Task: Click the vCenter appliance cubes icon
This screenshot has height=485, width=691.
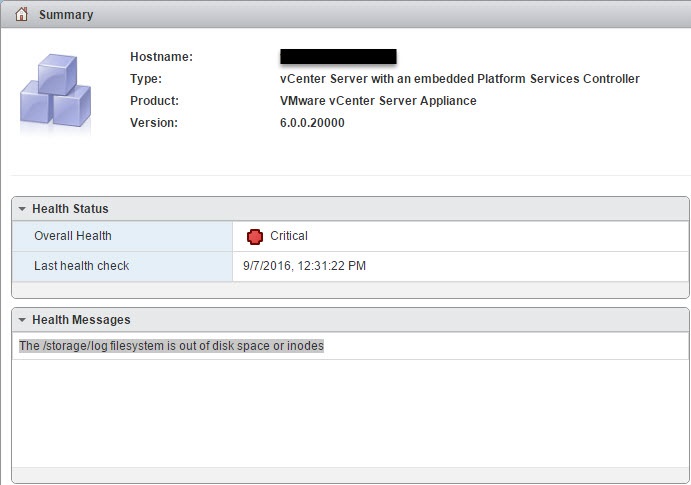Action: click(56, 91)
